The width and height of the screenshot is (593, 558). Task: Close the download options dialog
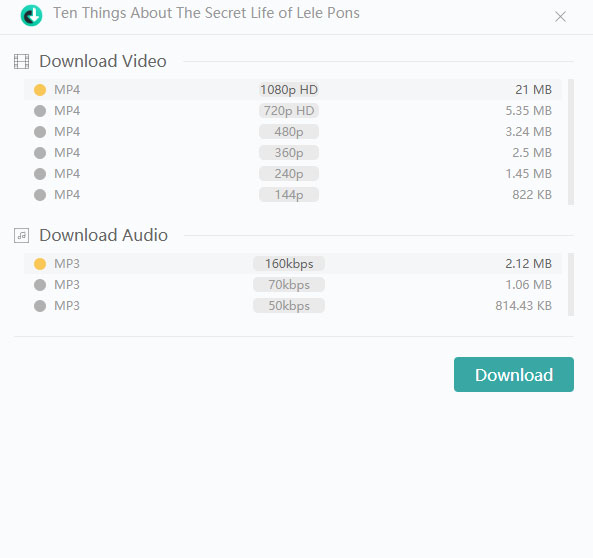coord(560,16)
